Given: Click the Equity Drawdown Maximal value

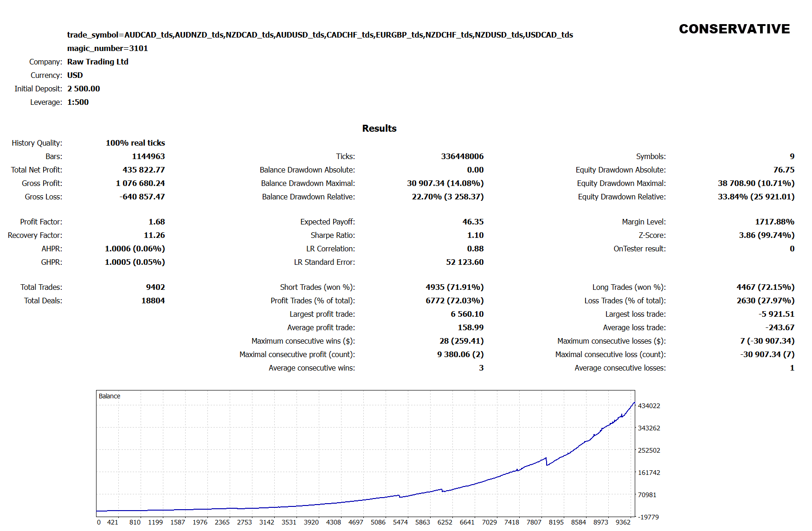Looking at the screenshot, I should [x=756, y=183].
